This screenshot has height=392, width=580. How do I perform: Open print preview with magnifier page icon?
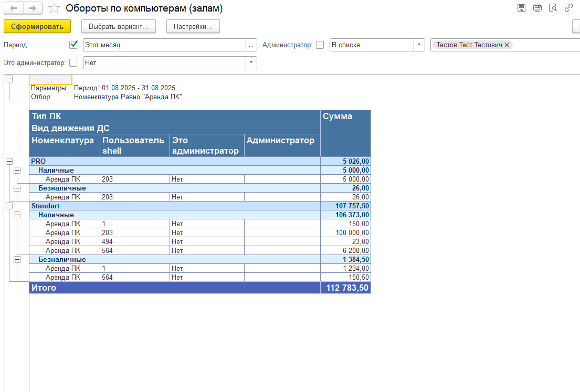point(553,8)
